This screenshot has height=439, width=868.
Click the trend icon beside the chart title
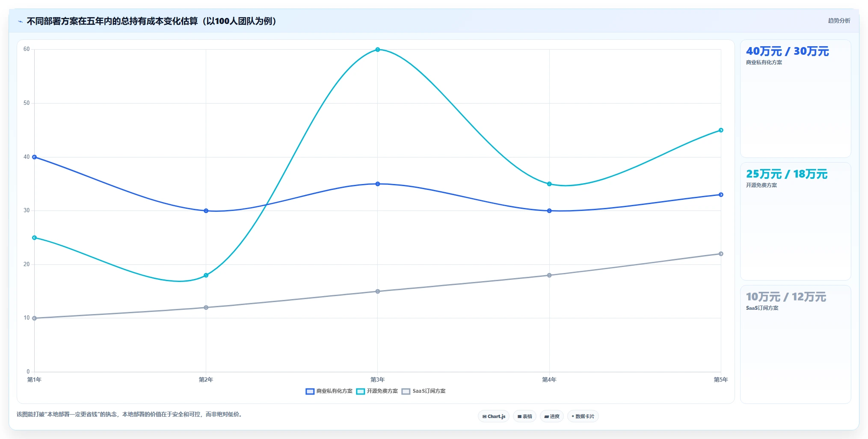pyautogui.click(x=20, y=21)
